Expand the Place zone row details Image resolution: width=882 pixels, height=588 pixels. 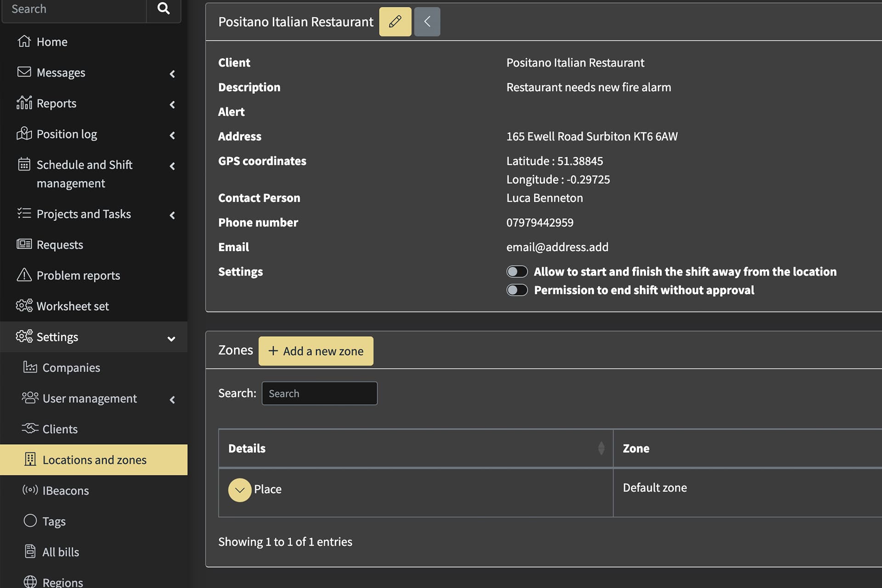click(239, 490)
